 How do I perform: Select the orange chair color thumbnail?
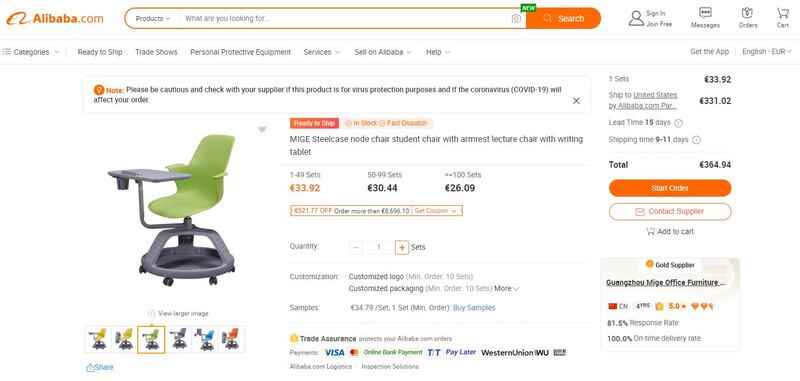pyautogui.click(x=231, y=339)
